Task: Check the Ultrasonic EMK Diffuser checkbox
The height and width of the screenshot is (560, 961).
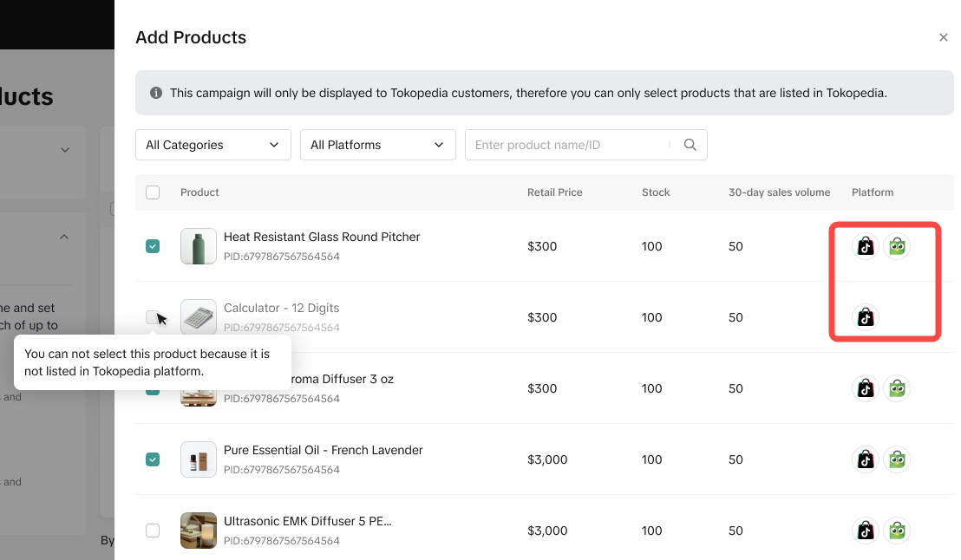Action: click(x=153, y=531)
